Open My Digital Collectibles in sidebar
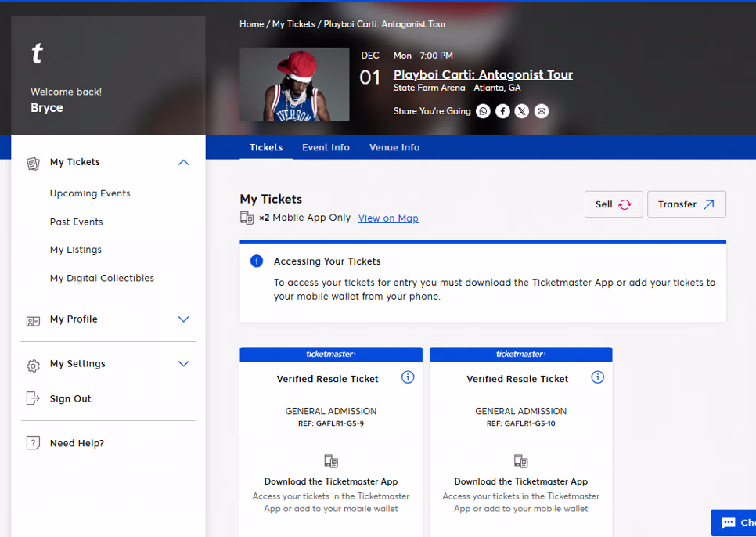 point(102,278)
